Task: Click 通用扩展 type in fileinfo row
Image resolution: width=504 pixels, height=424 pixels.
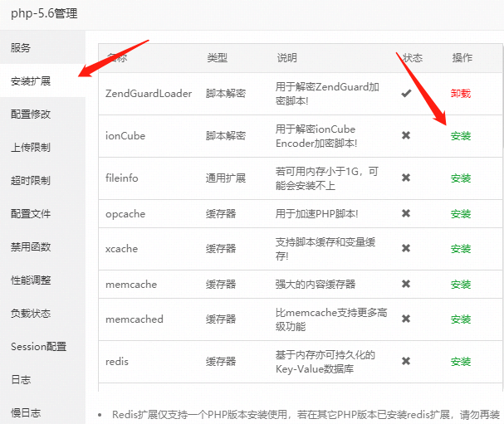Action: (226, 178)
